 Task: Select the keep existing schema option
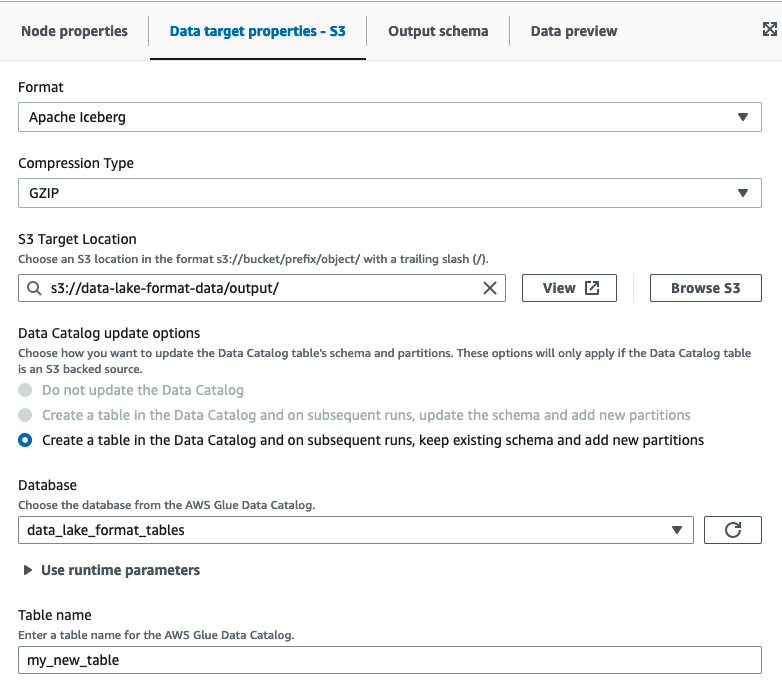click(x=25, y=440)
